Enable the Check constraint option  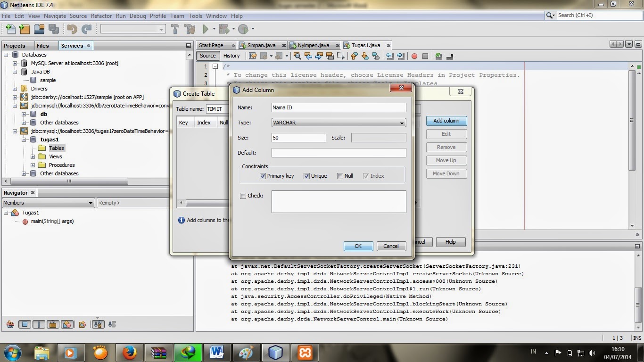(x=243, y=196)
